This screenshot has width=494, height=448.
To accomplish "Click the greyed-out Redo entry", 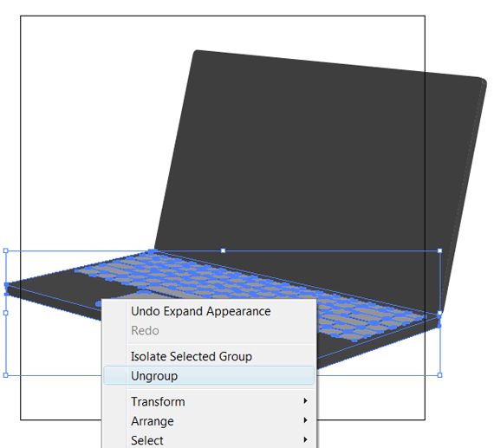I will pos(145,331).
